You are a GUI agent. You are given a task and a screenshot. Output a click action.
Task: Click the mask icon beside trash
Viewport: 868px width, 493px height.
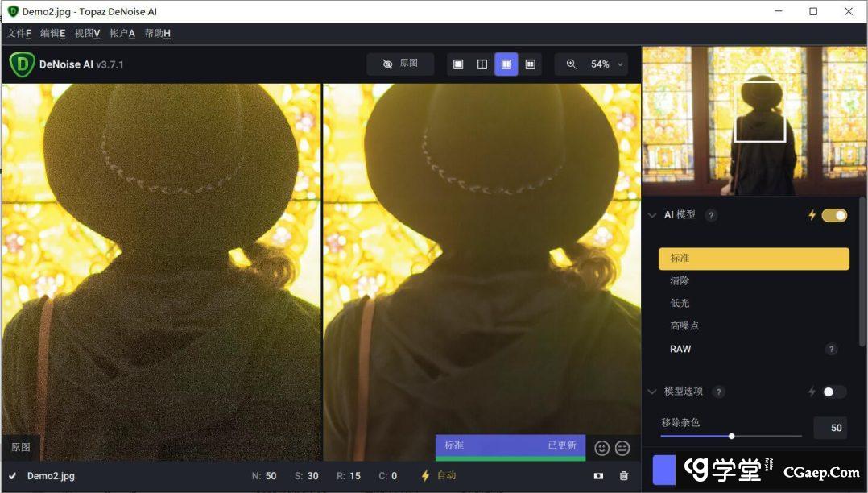598,476
